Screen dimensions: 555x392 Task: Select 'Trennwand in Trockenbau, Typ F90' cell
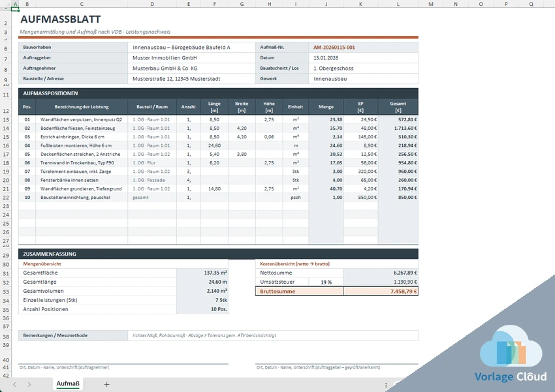click(82, 163)
